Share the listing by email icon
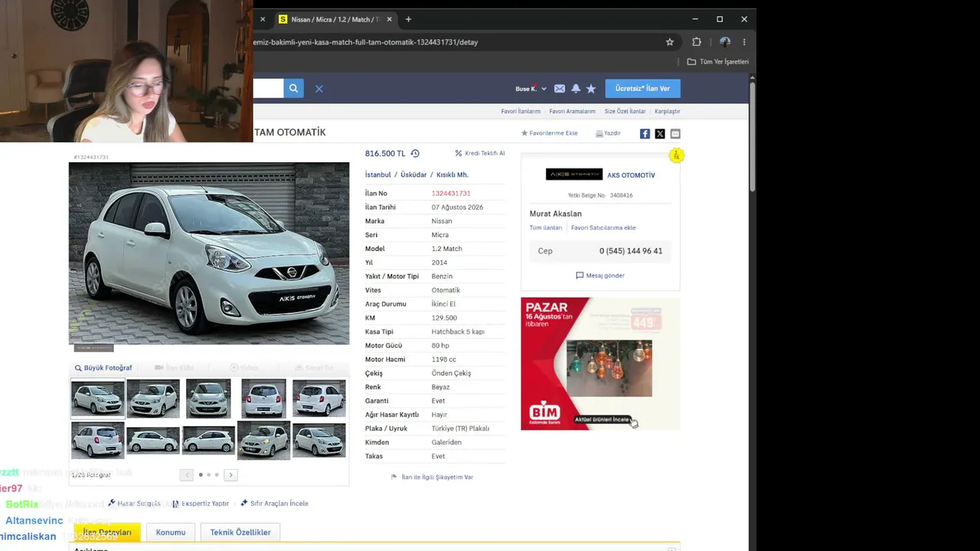 pos(675,134)
